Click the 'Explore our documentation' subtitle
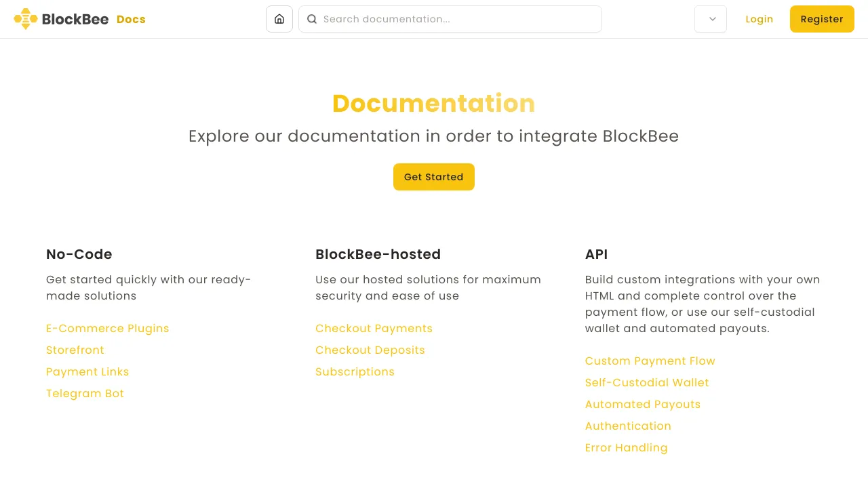Image resolution: width=868 pixels, height=488 pixels. [434, 136]
